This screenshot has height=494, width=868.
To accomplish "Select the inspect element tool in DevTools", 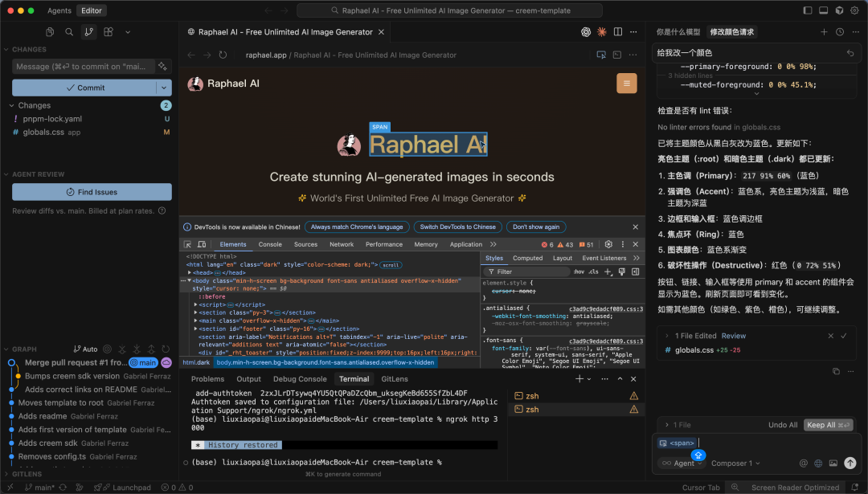I will [x=190, y=244].
